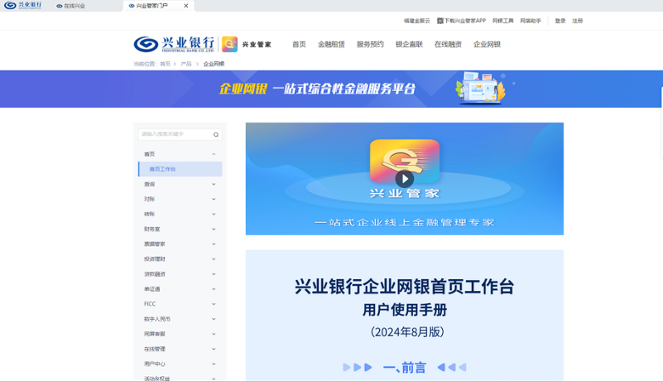Viewport: 663px width, 382px height.
Task: Click 网银助手 in top utility bar
Action: pyautogui.click(x=531, y=20)
